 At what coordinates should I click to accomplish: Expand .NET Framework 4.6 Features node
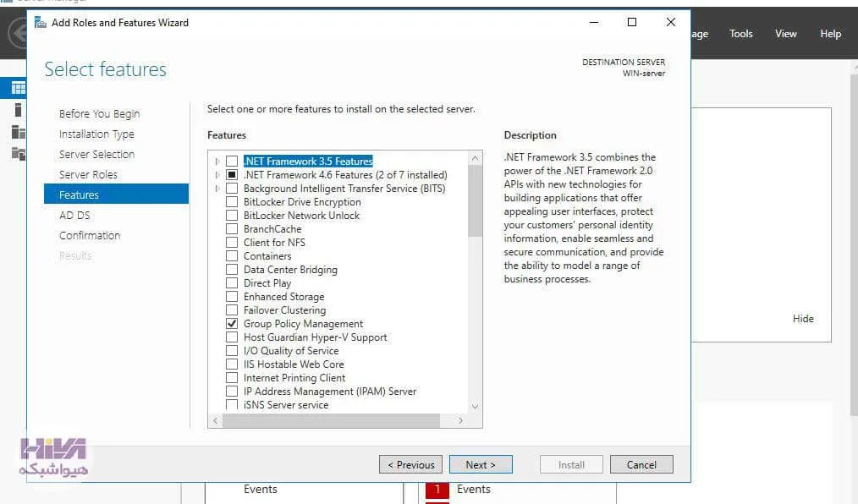click(x=217, y=175)
